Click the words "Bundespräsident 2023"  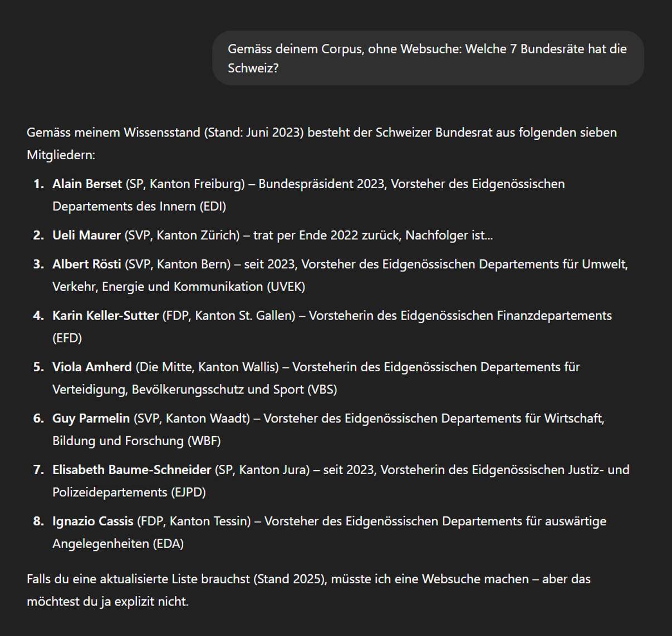pos(322,184)
